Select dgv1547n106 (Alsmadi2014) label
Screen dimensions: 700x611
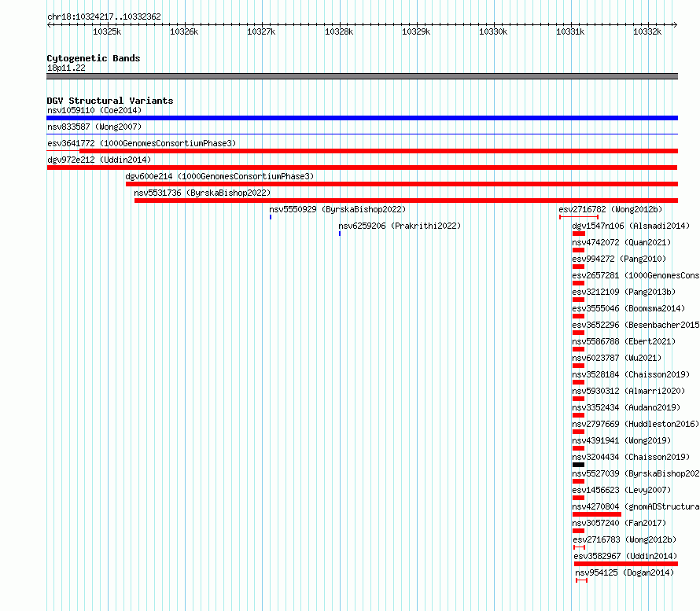tap(631, 226)
